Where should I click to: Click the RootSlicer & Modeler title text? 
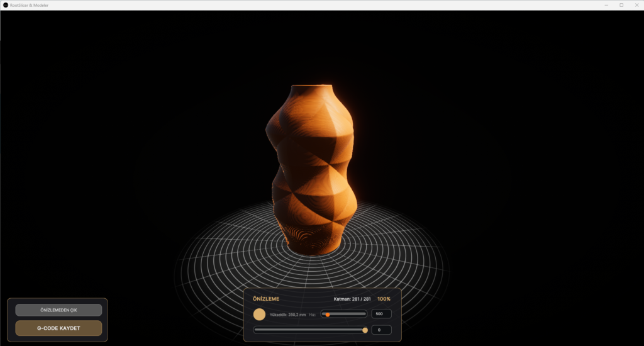29,5
